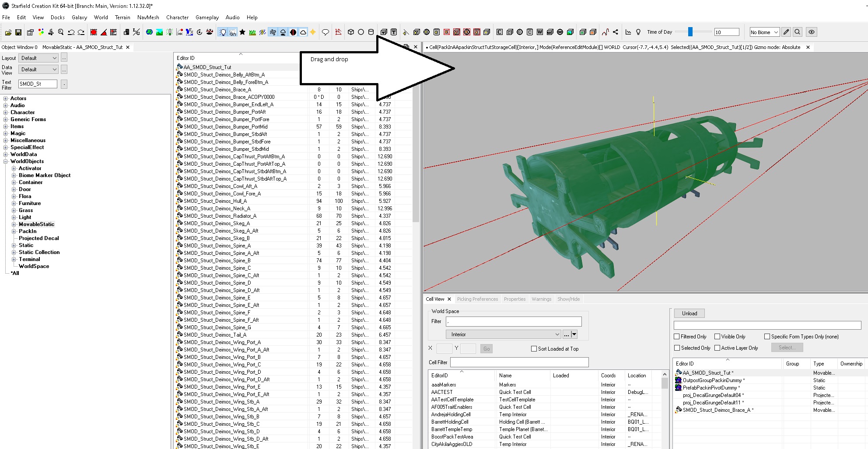Enable the Active Layer Only checkbox
This screenshot has width=868, height=449.
tap(717, 348)
